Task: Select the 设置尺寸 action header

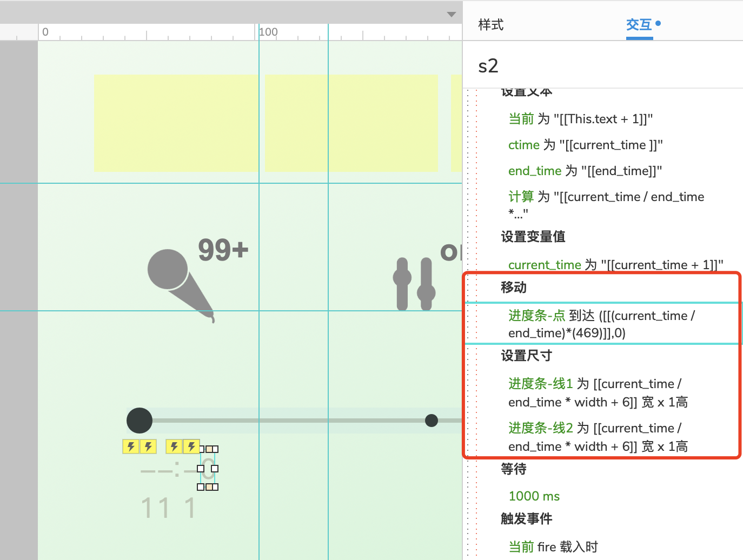Action: click(527, 356)
